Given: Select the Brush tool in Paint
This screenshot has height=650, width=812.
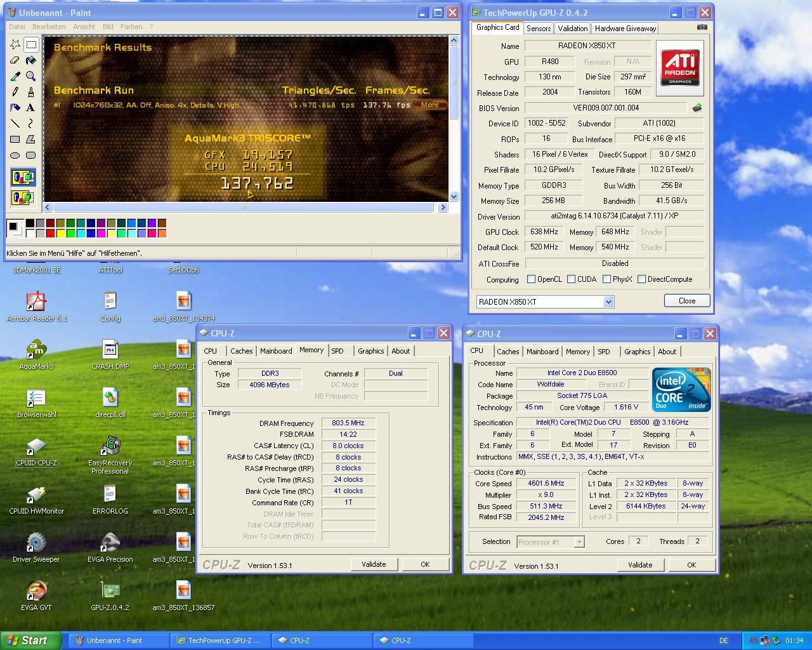Looking at the screenshot, I should tap(30, 92).
